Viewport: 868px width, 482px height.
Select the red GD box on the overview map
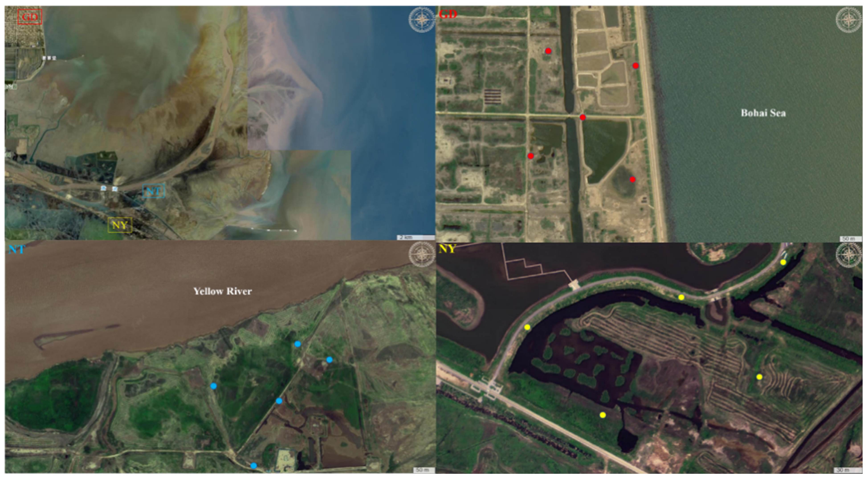[x=30, y=17]
